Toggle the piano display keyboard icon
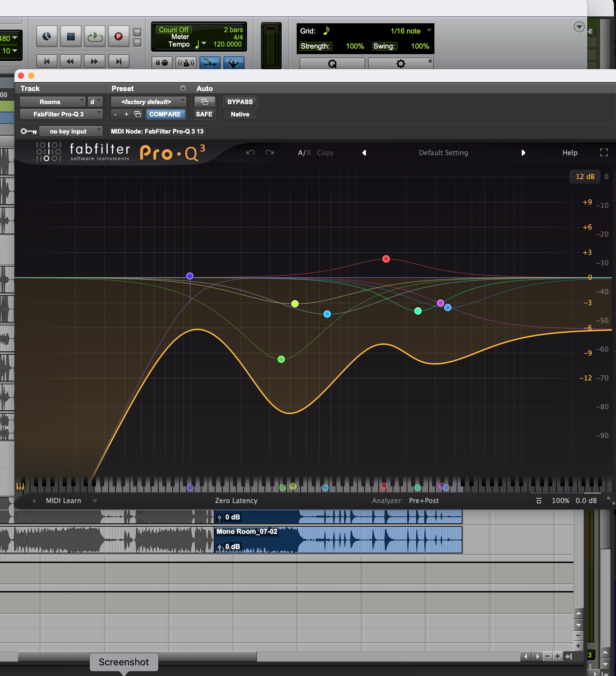616x676 pixels. coord(20,486)
